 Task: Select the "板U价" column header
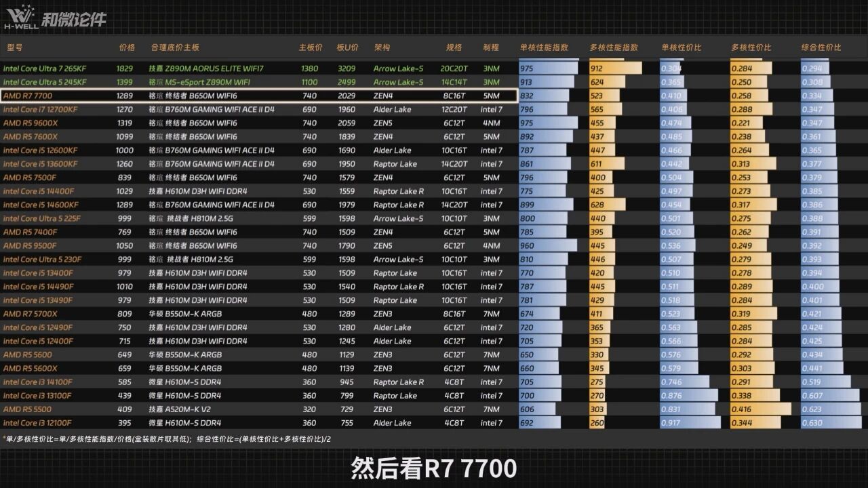pyautogui.click(x=347, y=47)
